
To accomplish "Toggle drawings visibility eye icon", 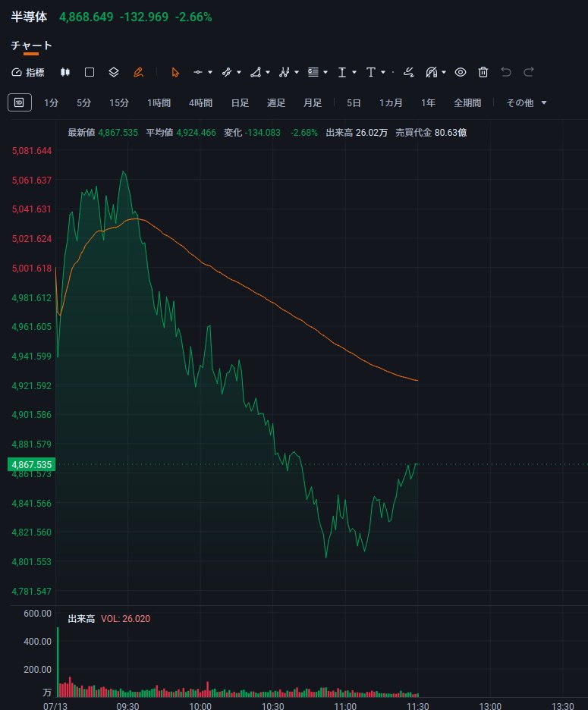I will click(x=461, y=73).
